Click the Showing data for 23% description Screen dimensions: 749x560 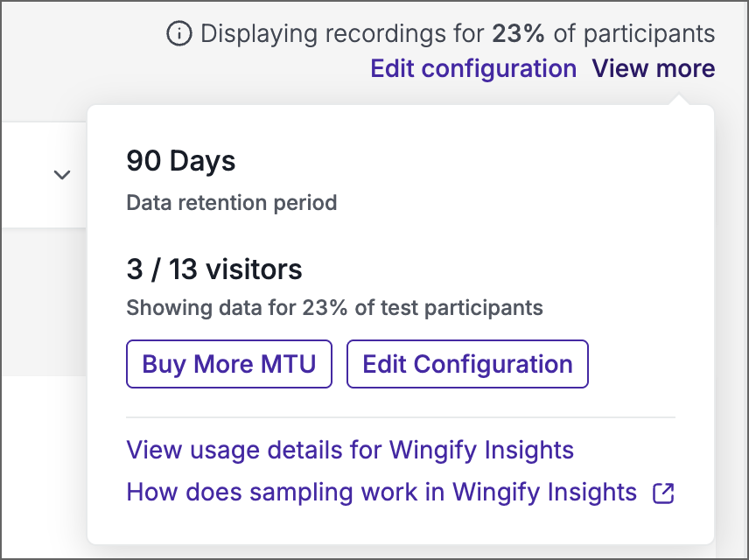[334, 308]
